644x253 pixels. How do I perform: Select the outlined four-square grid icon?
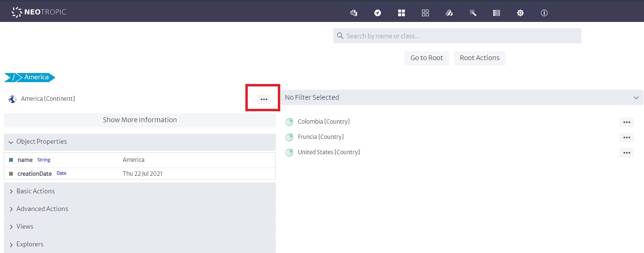coord(425,13)
